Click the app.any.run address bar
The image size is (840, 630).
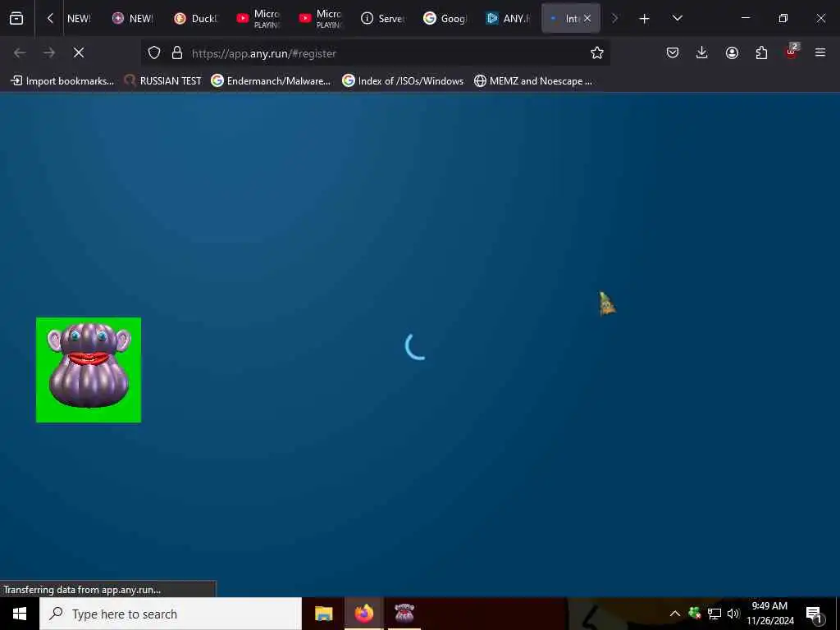(375, 53)
